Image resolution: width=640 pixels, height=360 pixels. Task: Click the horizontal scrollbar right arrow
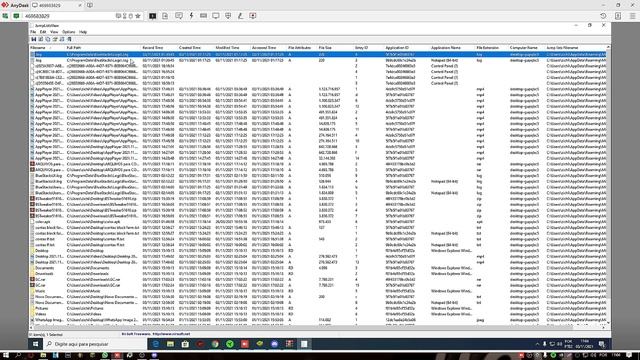pos(604,327)
